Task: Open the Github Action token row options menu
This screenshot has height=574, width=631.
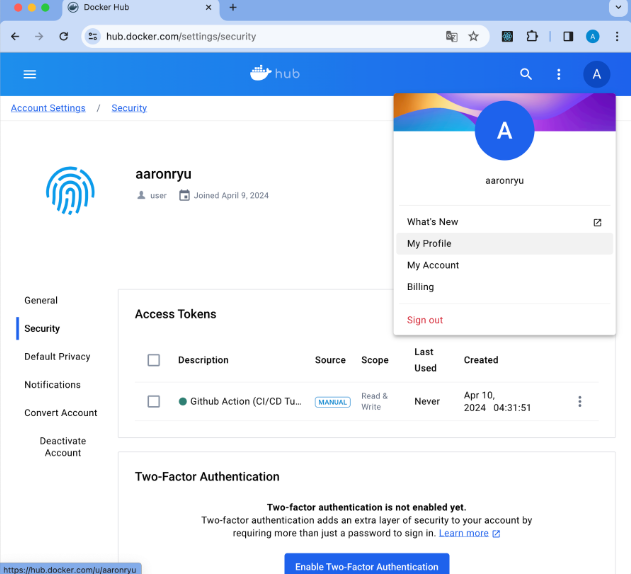Action: [x=579, y=401]
